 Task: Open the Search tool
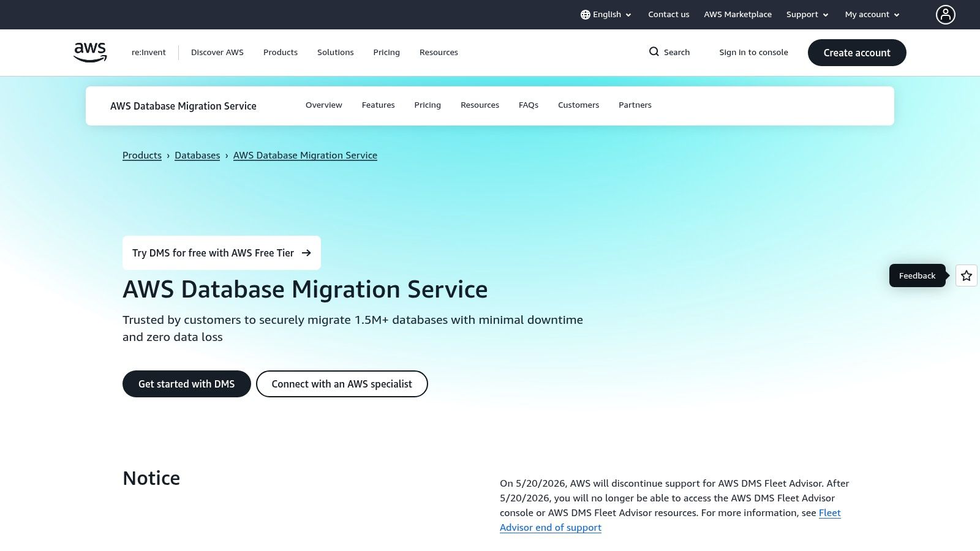[x=669, y=52]
